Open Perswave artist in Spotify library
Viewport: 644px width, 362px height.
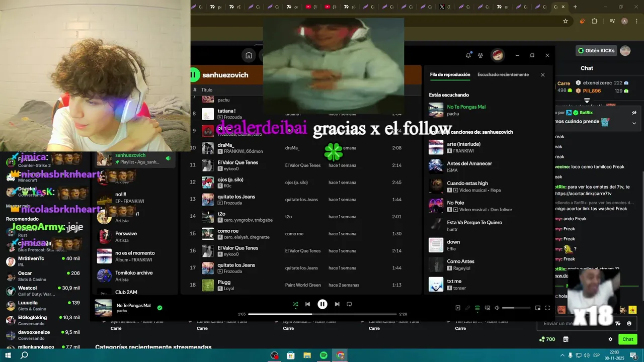tap(135, 237)
